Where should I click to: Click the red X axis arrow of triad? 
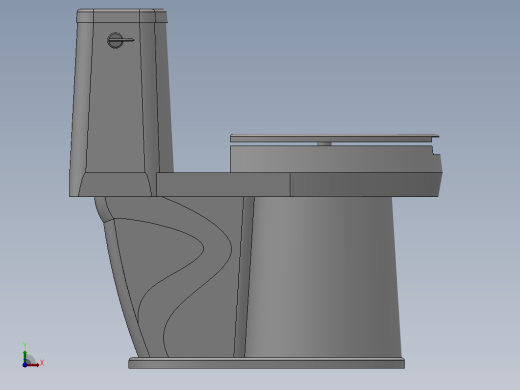click(33, 365)
